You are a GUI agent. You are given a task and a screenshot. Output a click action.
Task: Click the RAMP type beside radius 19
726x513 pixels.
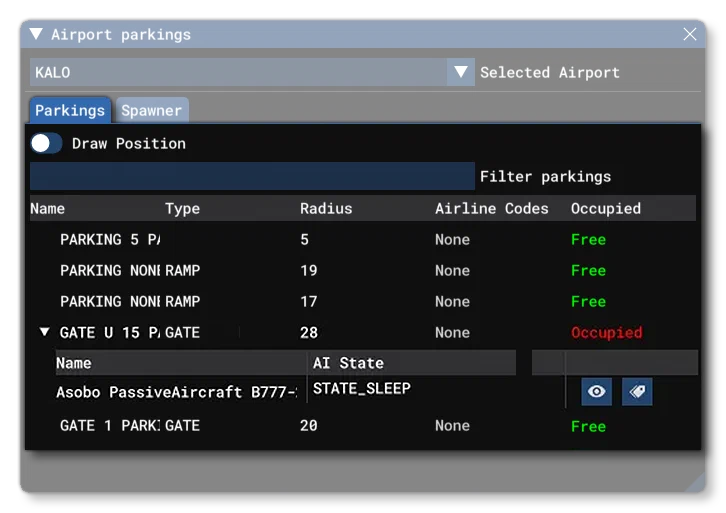tap(182, 270)
